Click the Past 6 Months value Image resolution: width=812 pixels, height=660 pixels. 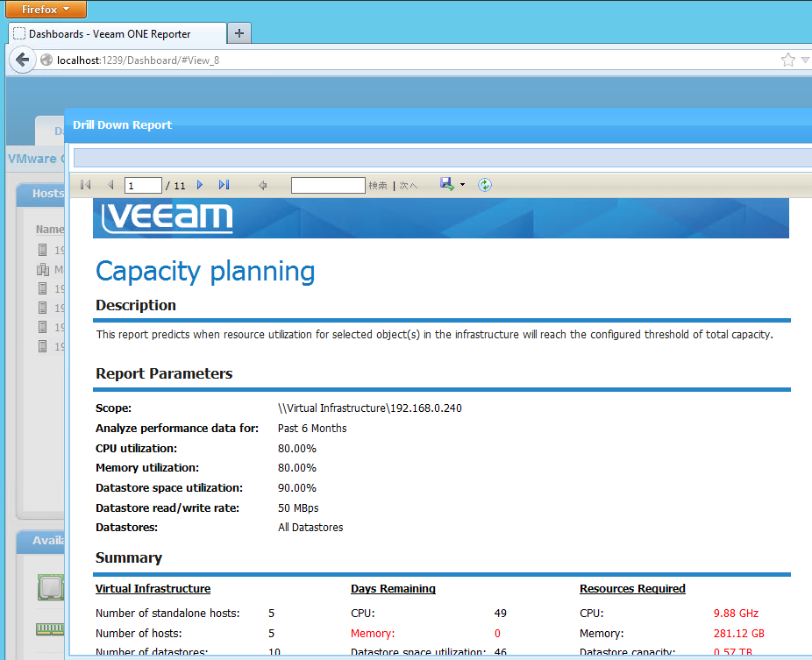(x=312, y=429)
